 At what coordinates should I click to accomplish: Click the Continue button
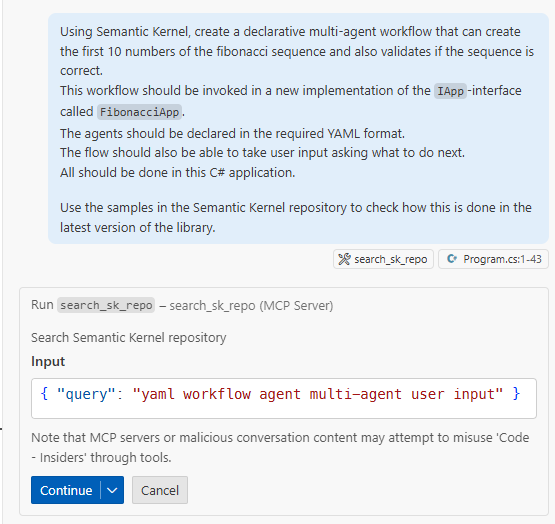point(66,490)
